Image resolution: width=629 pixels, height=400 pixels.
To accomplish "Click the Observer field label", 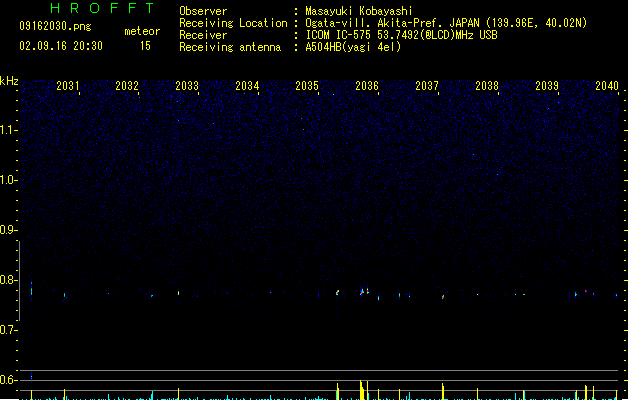I will (x=203, y=11).
